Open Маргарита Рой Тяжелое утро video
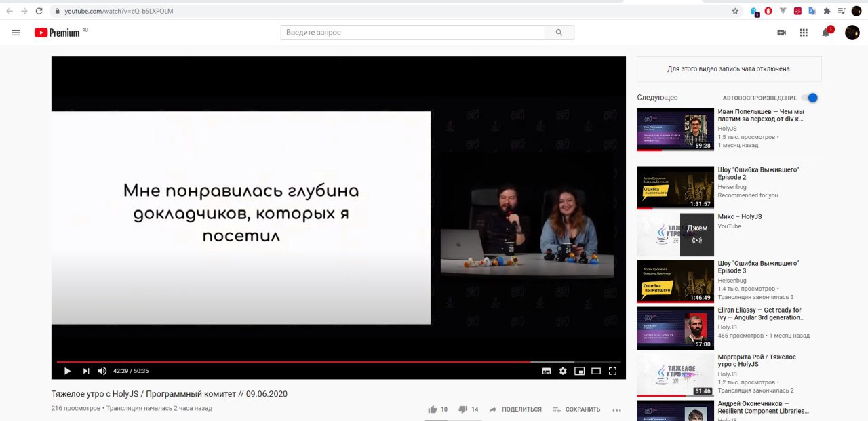Screen dimensions: 868x421 coord(757,361)
